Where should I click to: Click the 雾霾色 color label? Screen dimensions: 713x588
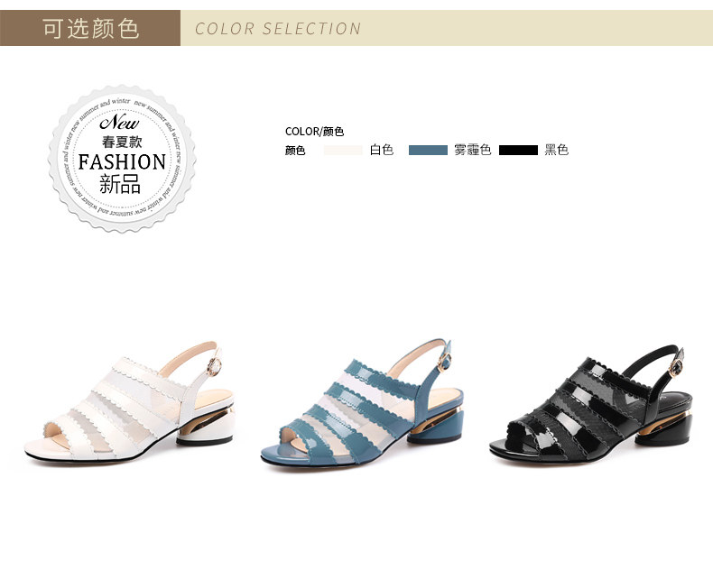(472, 150)
